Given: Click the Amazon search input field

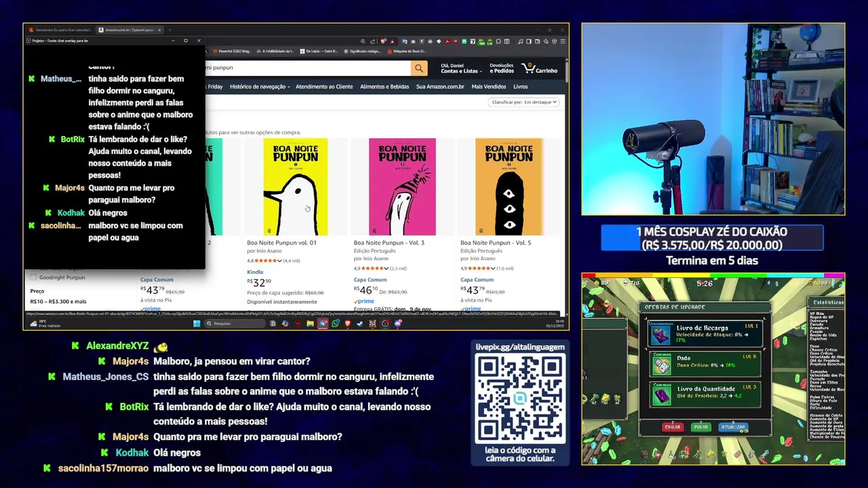Looking at the screenshot, I should tap(307, 68).
